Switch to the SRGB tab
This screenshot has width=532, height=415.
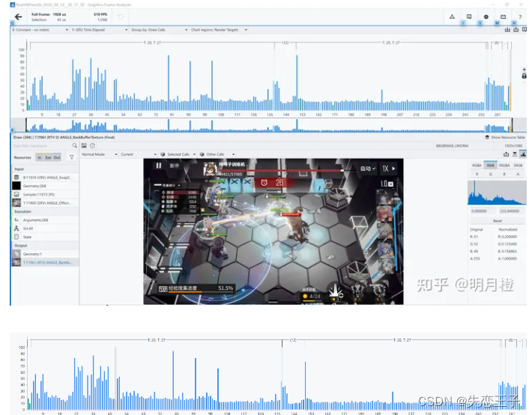coord(518,166)
